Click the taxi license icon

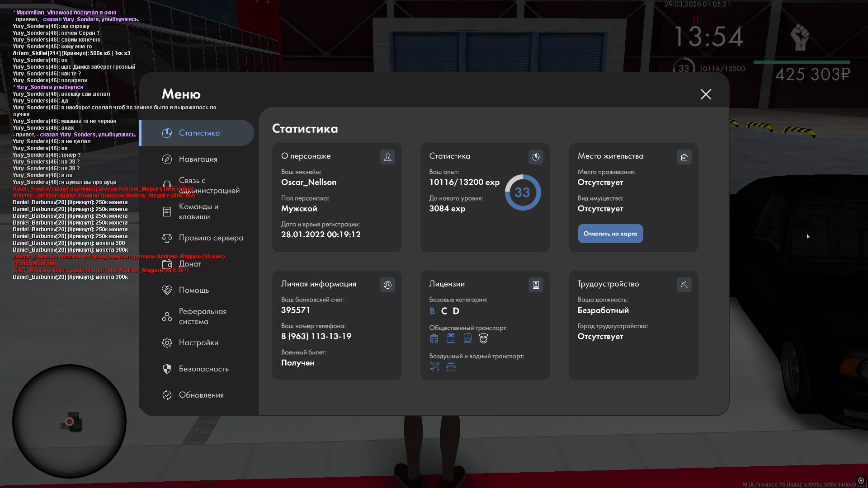(483, 338)
